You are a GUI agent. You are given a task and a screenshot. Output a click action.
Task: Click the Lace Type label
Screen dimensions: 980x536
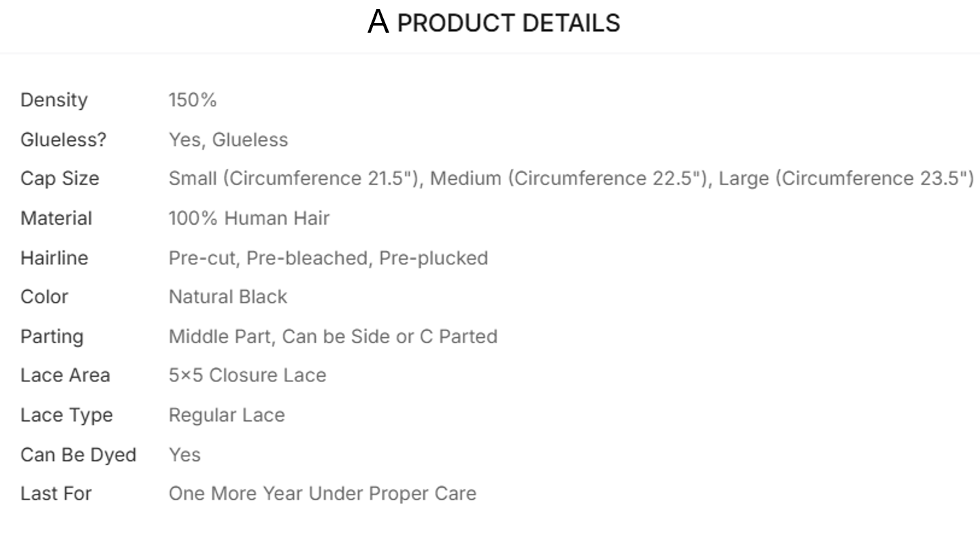point(67,415)
